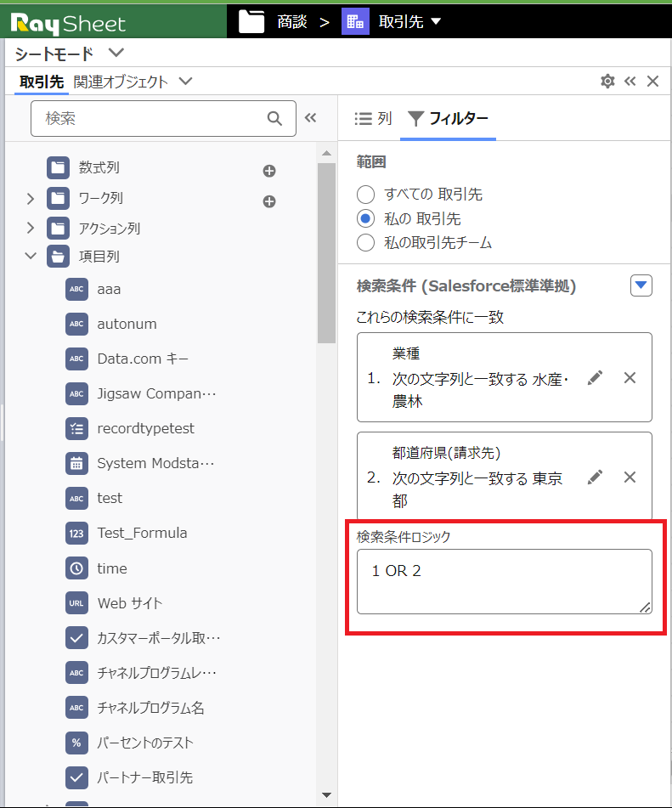This screenshot has height=808, width=672.
Task: Choose the 私の取引先チーム radio button
Action: point(365,242)
